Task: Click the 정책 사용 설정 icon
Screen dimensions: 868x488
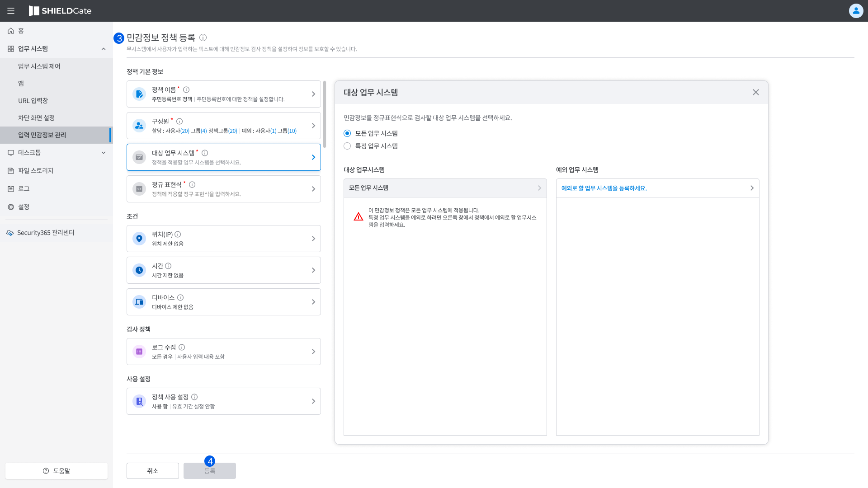Action: (139, 401)
